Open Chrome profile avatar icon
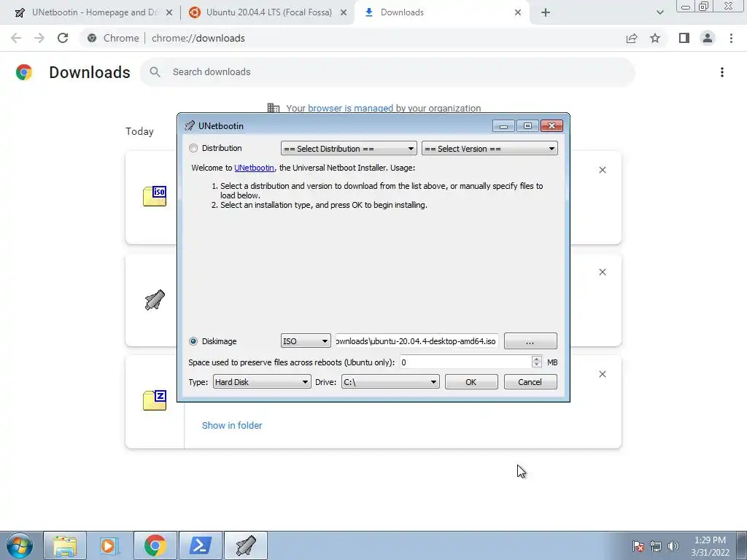The height and width of the screenshot is (560, 747). click(708, 38)
